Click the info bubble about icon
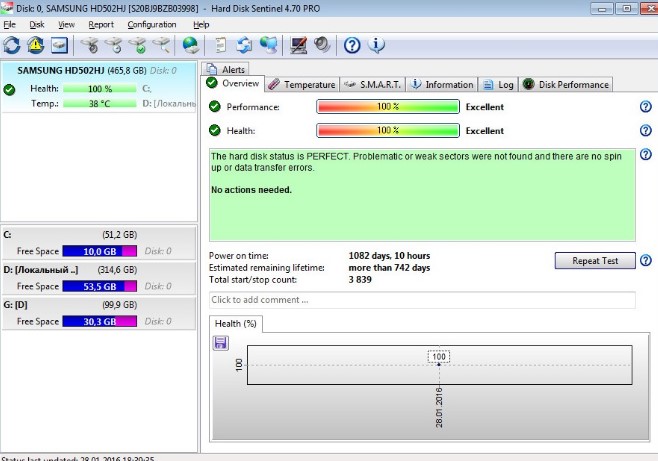This screenshot has width=658, height=461. tap(376, 45)
